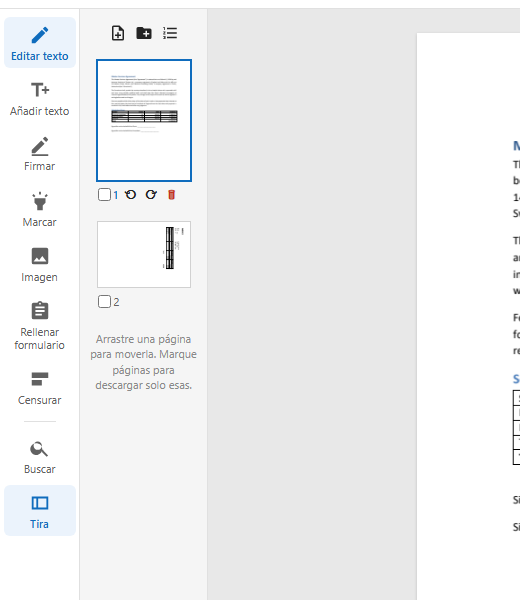Check the page 1 checkbox
Image resolution: width=520 pixels, height=600 pixels.
pyautogui.click(x=104, y=195)
